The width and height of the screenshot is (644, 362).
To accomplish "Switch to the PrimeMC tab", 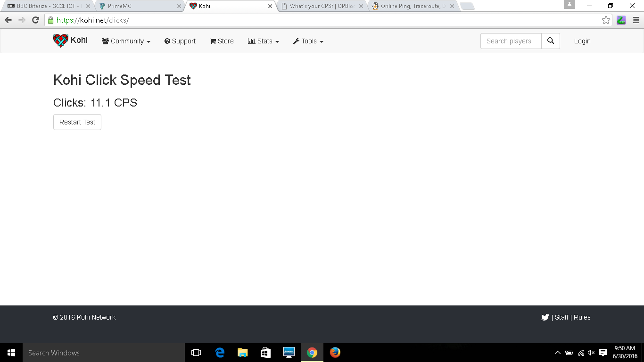I will (137, 6).
